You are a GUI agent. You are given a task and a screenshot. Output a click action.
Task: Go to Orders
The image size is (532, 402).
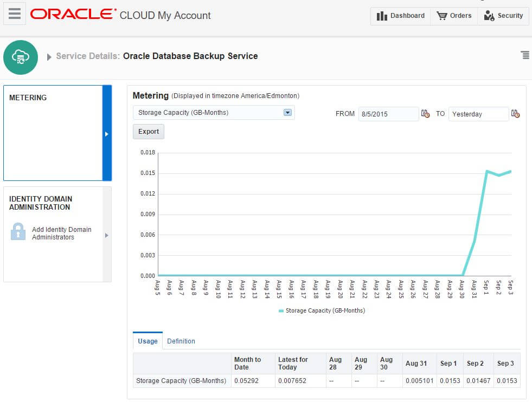(454, 16)
